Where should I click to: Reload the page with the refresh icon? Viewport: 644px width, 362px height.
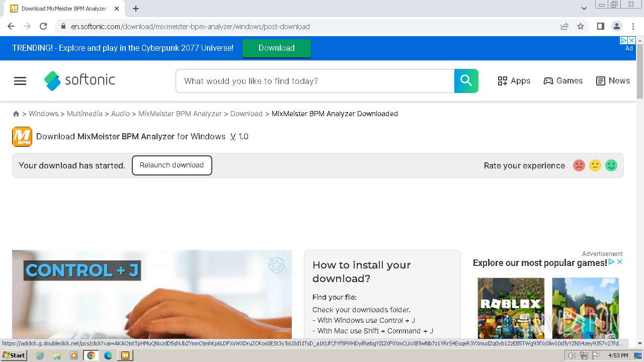click(43, 26)
